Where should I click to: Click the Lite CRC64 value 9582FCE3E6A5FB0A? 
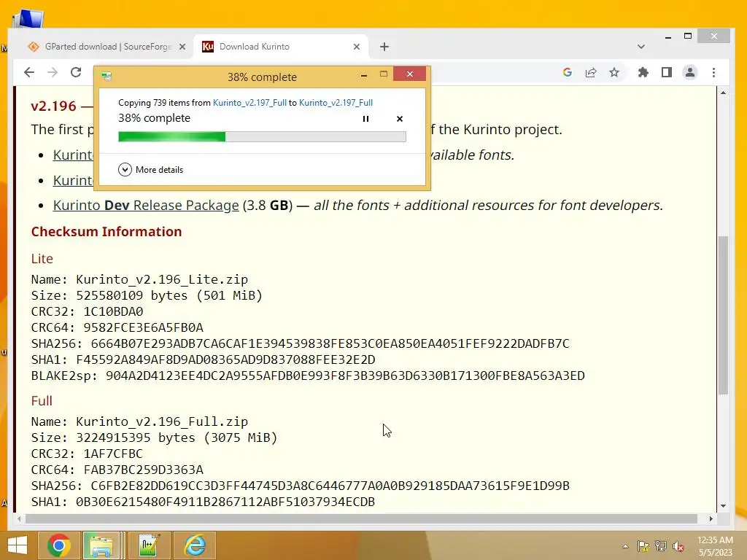144,327
